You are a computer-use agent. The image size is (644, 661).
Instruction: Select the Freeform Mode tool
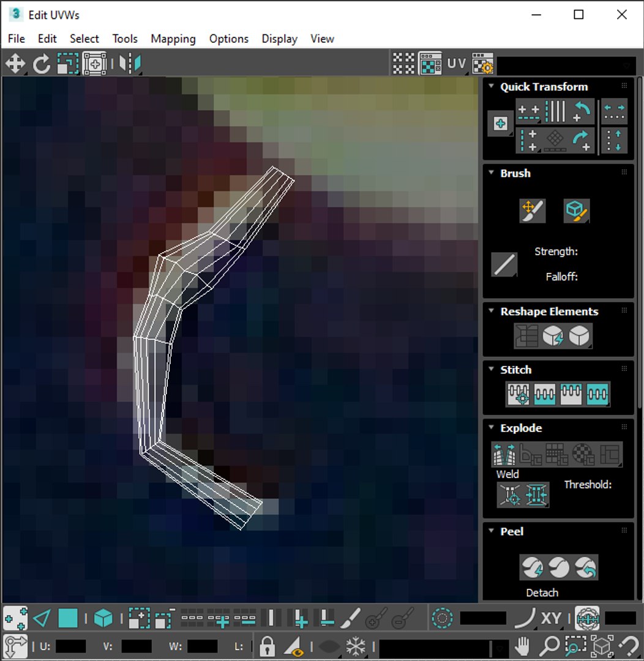click(94, 64)
